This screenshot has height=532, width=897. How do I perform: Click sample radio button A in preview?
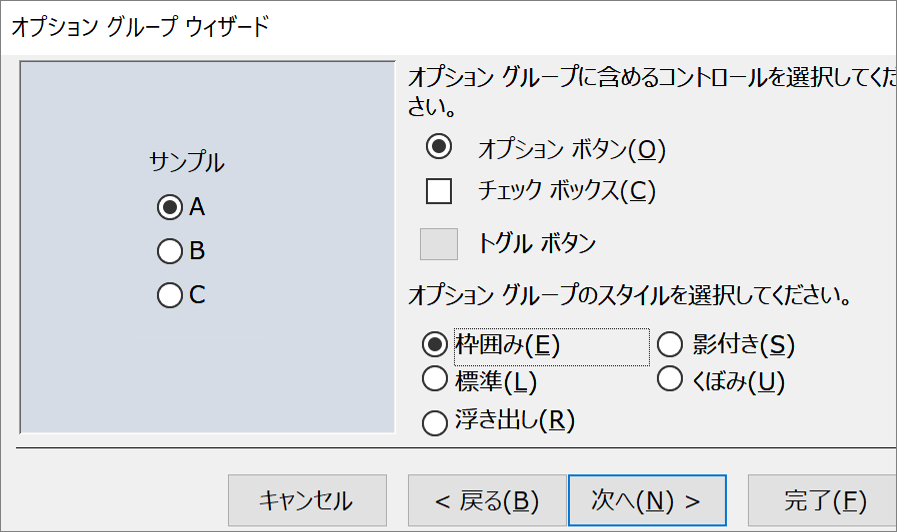170,207
